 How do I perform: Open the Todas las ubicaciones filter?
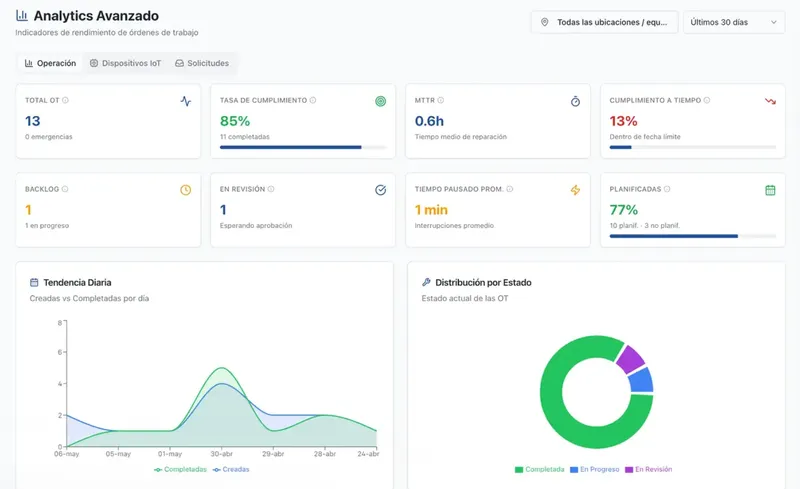[x=605, y=22]
